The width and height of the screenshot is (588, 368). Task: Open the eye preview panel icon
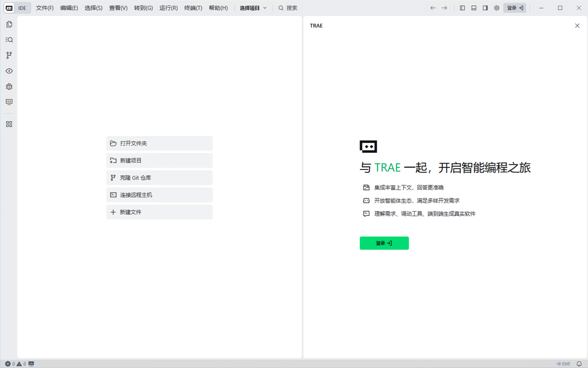click(9, 71)
